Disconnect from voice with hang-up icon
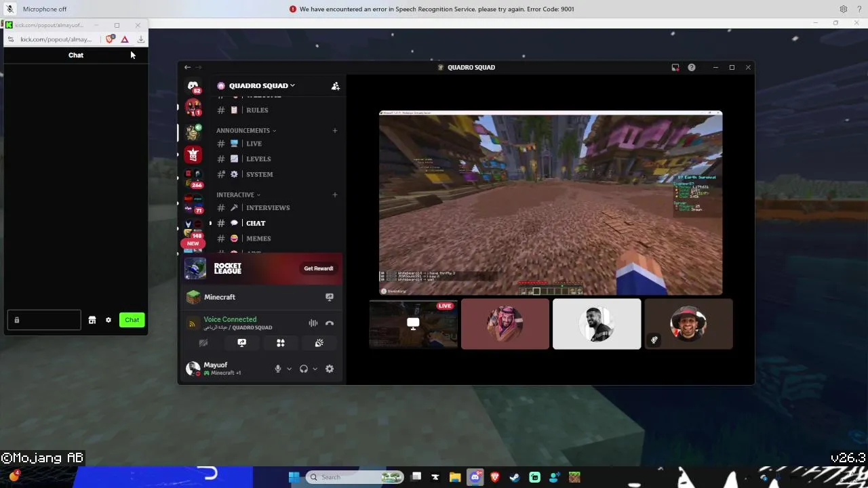The height and width of the screenshot is (488, 868). click(x=330, y=323)
